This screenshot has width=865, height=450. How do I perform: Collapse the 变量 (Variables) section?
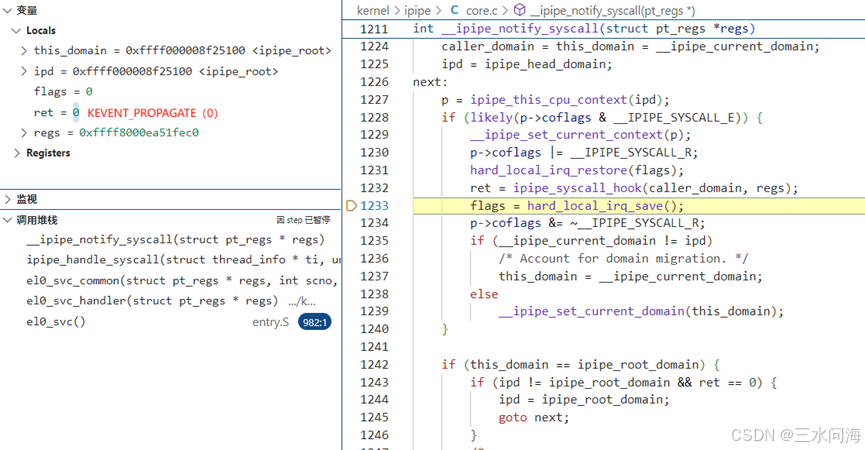point(7,10)
